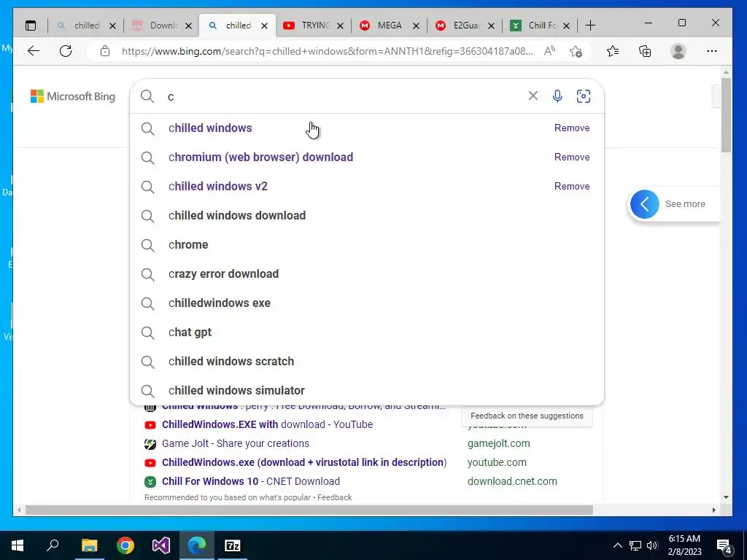Click the Feedback link under recommendations

point(334,497)
